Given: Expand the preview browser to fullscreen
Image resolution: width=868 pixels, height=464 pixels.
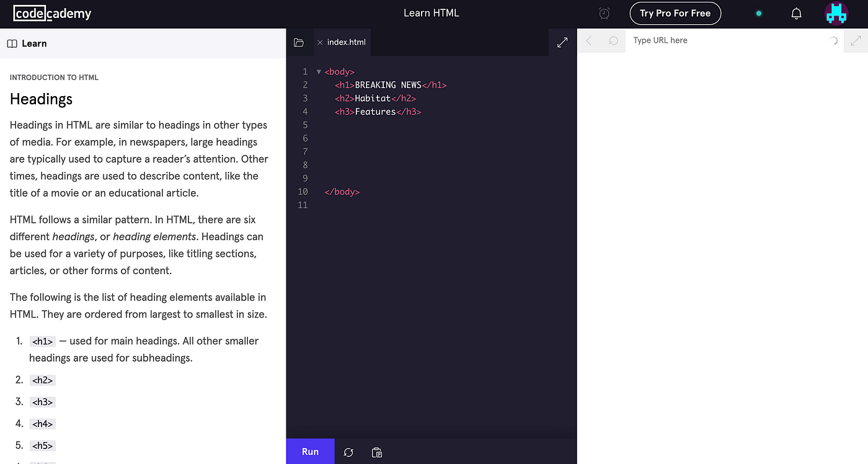Looking at the screenshot, I should (x=856, y=40).
